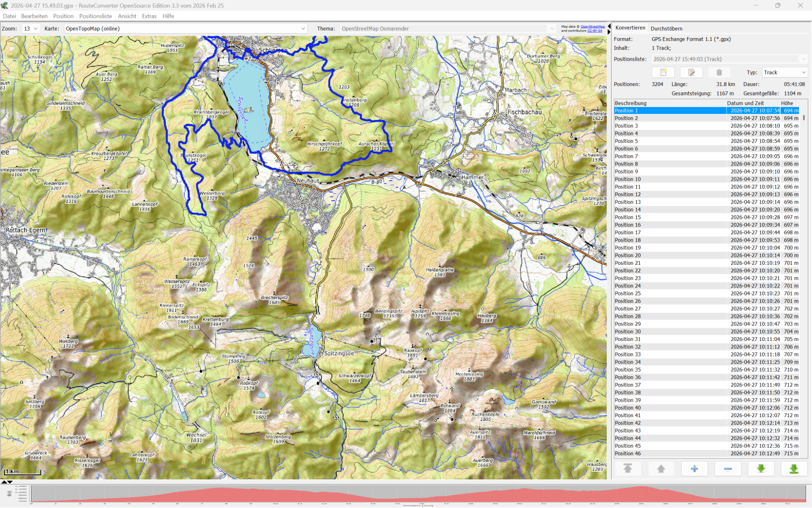Image resolution: width=812 pixels, height=508 pixels.
Task: Move selected position to bottom of list
Action: click(794, 468)
